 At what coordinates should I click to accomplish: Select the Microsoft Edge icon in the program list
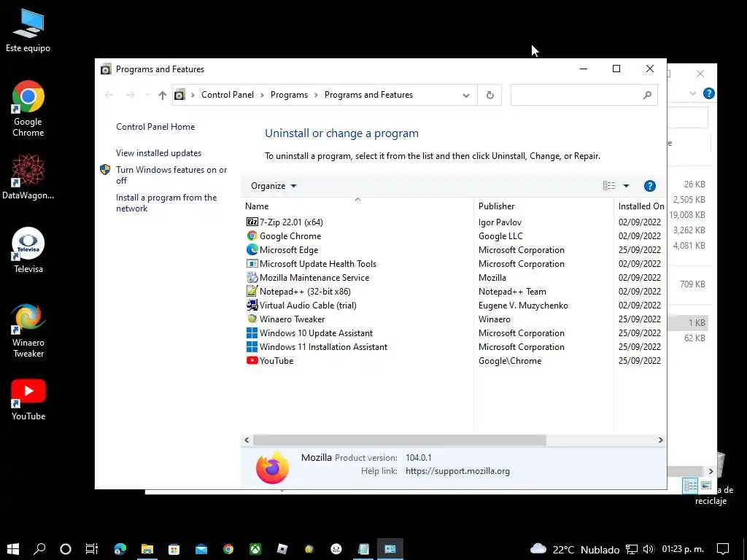(x=252, y=249)
